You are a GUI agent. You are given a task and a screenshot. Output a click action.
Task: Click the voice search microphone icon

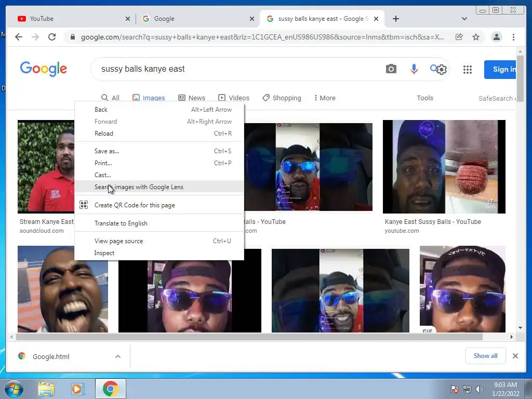click(414, 69)
